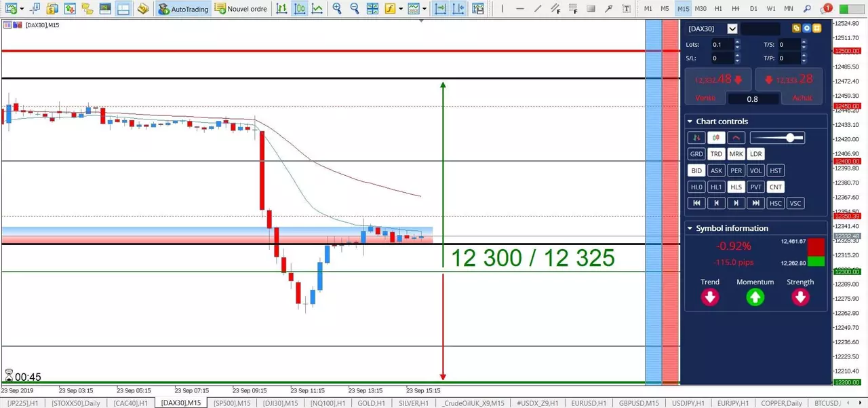Open the indicators list dropdown arrow
Image resolution: width=868 pixels, height=408 pixels.
(x=401, y=9)
